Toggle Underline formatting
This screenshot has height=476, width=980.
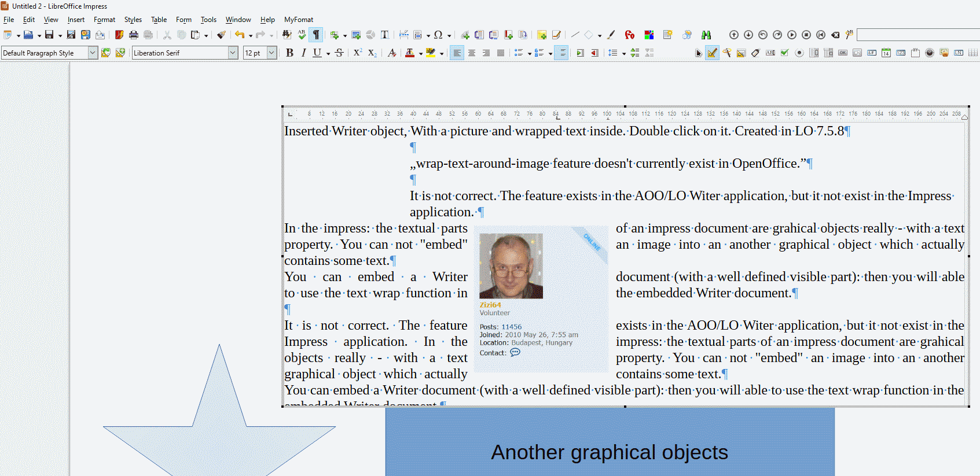[x=317, y=53]
